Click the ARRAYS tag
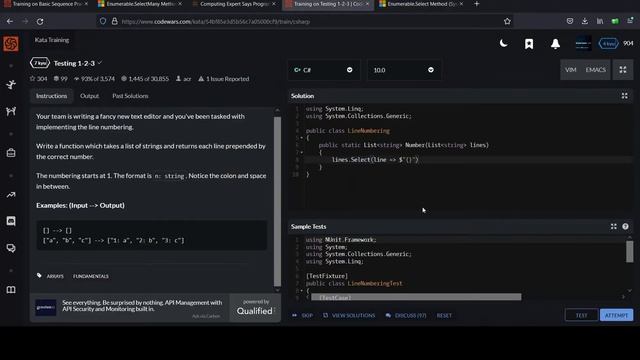Image resolution: width=640 pixels, height=360 pixels. click(x=55, y=276)
